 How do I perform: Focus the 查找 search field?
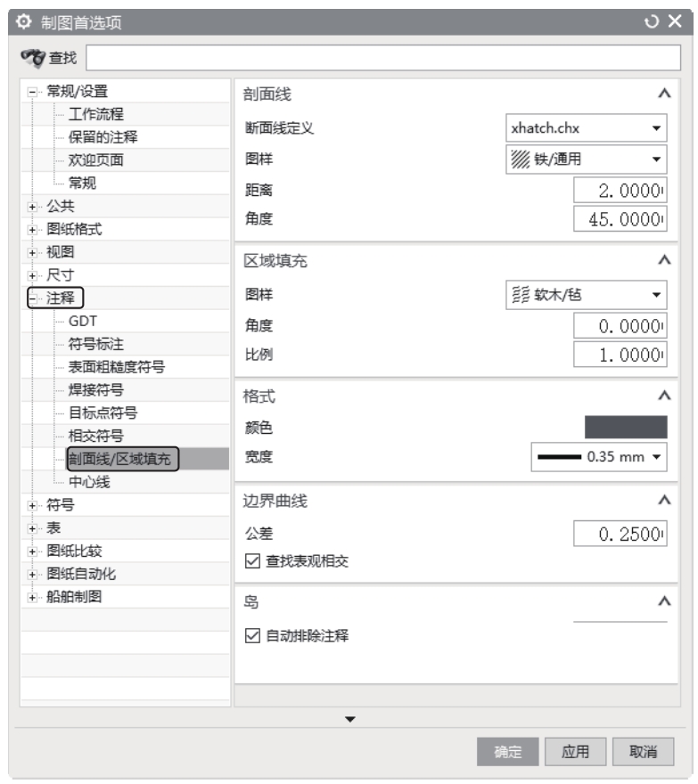(382, 58)
